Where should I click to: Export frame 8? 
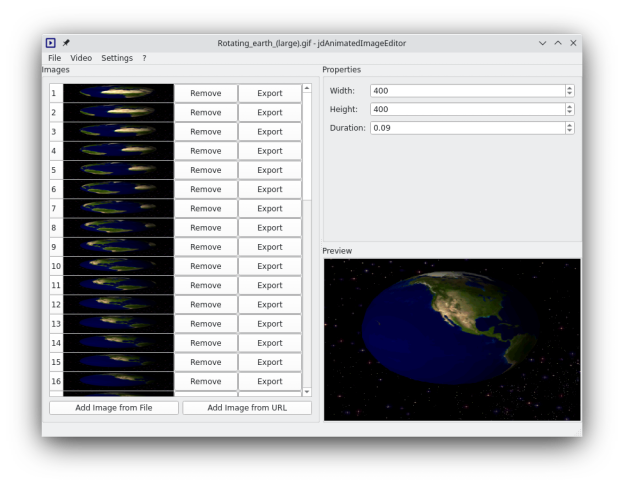tap(270, 228)
